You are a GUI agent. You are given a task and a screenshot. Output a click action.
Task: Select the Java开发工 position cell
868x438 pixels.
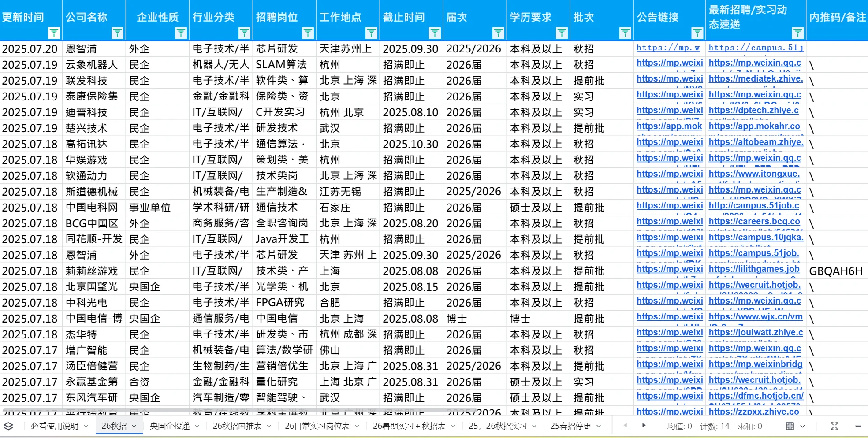point(284,239)
